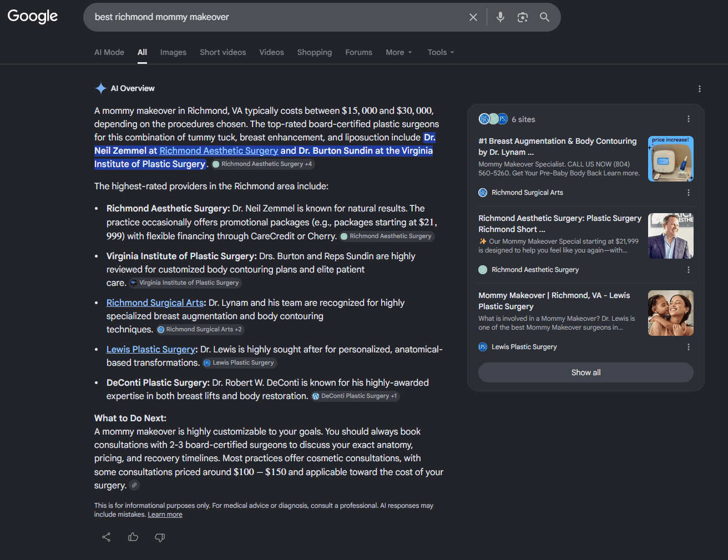Click Richmond Aesthetic Surgery site name in sidebar
The width and height of the screenshot is (728, 560).
[535, 270]
